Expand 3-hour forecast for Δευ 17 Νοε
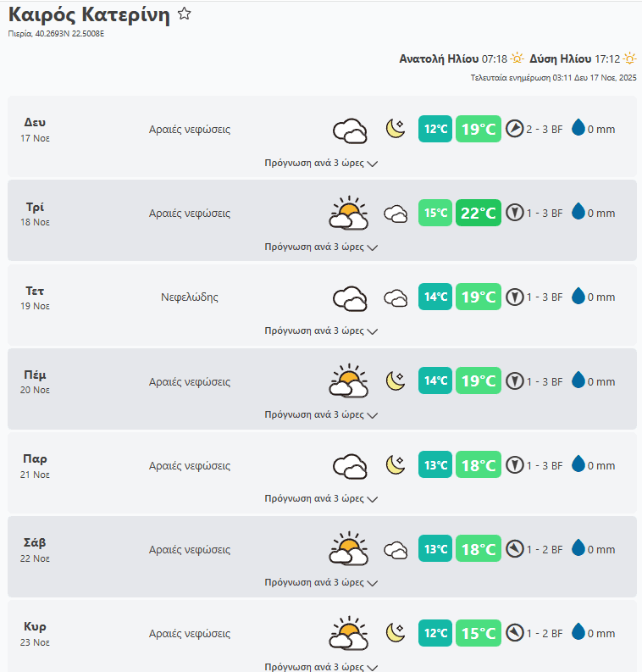Screen dimensions: 642x672 coord(321,164)
